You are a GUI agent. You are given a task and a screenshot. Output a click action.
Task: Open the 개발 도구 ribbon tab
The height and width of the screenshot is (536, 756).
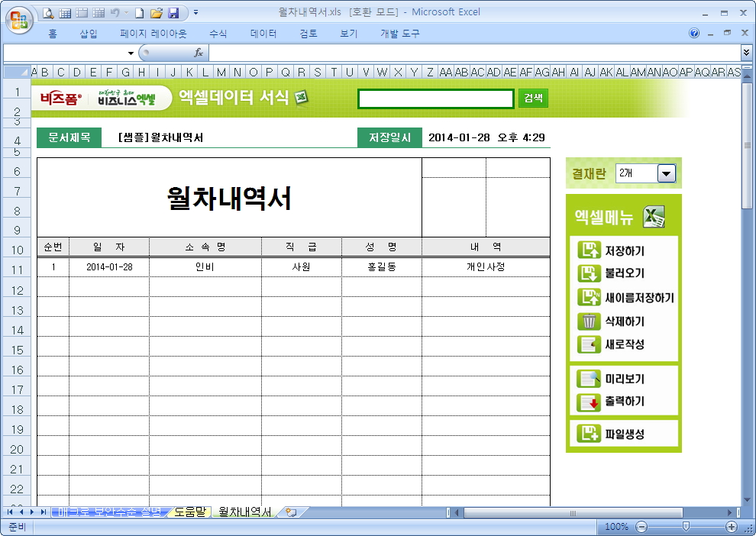(x=399, y=34)
